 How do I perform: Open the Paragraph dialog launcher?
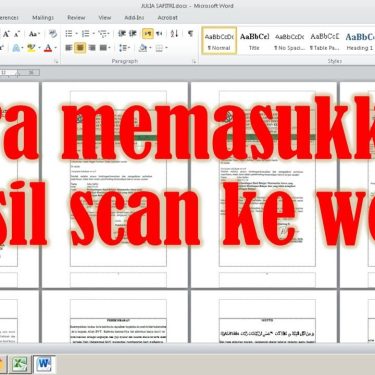point(194,61)
